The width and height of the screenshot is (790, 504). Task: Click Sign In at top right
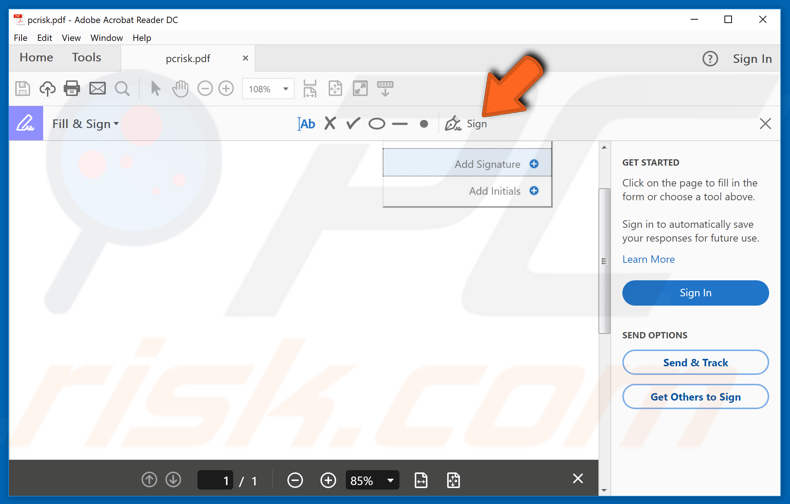pyautogui.click(x=752, y=59)
